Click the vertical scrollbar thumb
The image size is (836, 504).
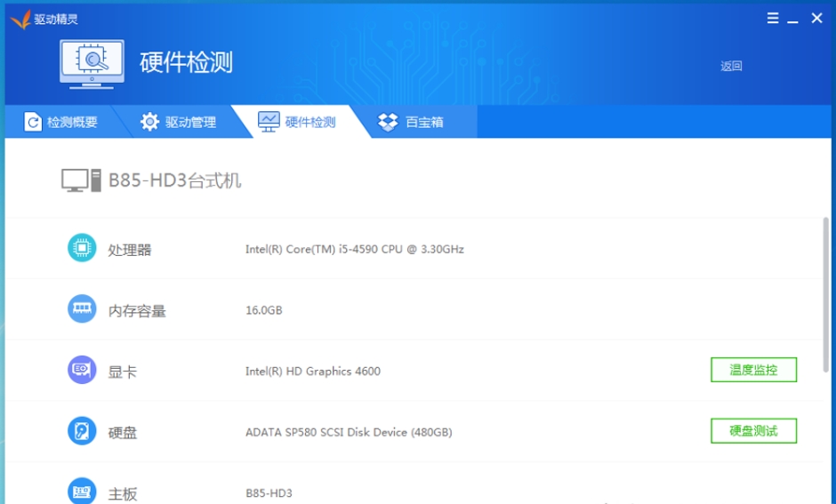click(826, 294)
